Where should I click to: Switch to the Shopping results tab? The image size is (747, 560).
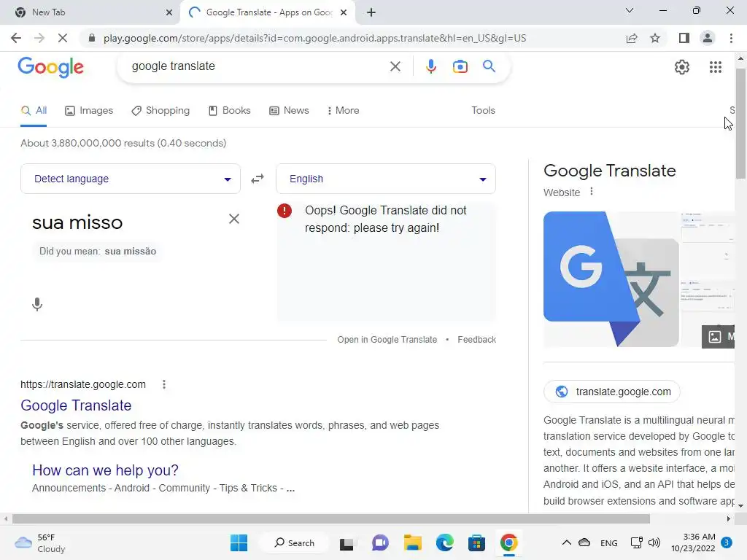click(160, 111)
